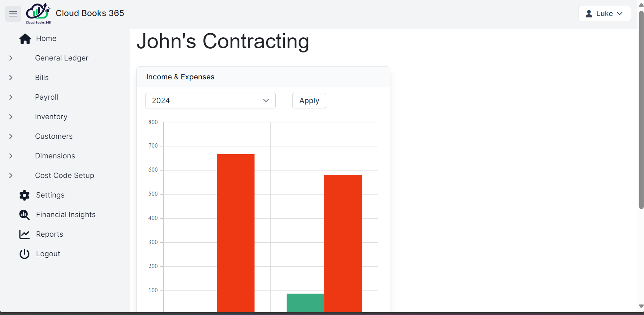Open the Inventory menu item
This screenshot has height=315, width=644.
click(51, 117)
